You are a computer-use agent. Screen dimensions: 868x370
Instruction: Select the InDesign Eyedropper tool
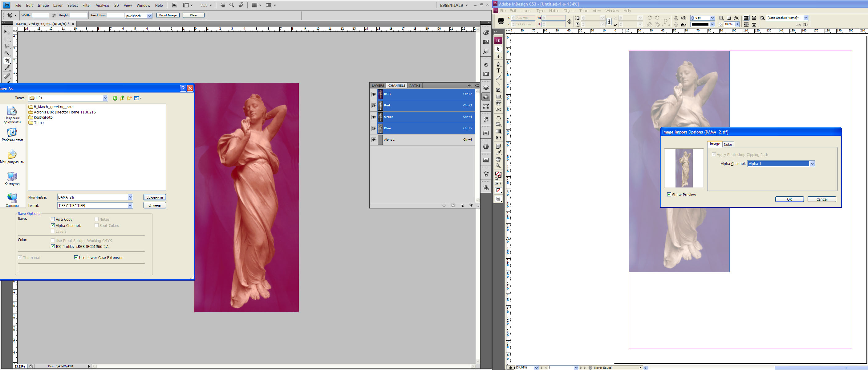click(498, 153)
